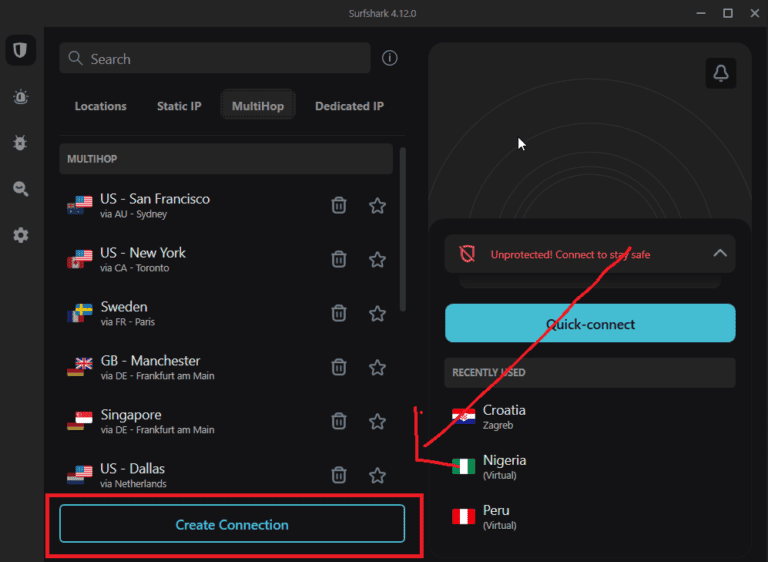Open the Search feature in sidebar
768x562 pixels.
coord(20,189)
